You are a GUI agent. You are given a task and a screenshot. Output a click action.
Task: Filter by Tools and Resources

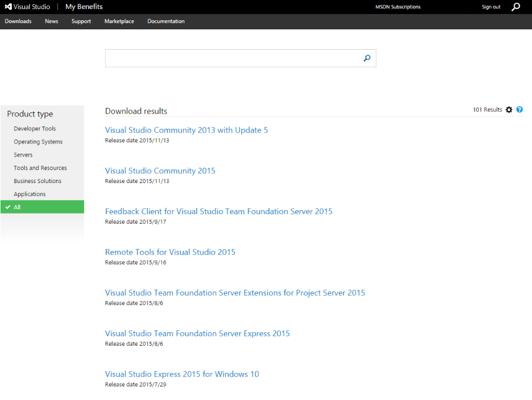(x=40, y=168)
